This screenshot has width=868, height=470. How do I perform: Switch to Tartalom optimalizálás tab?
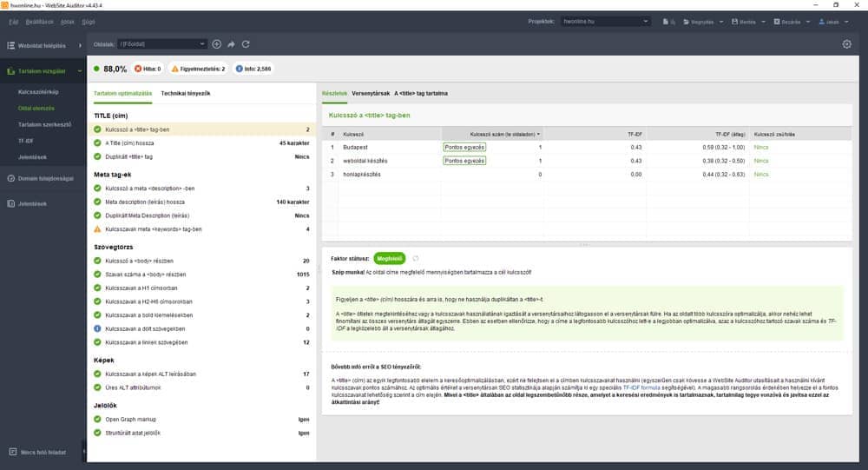click(x=123, y=93)
